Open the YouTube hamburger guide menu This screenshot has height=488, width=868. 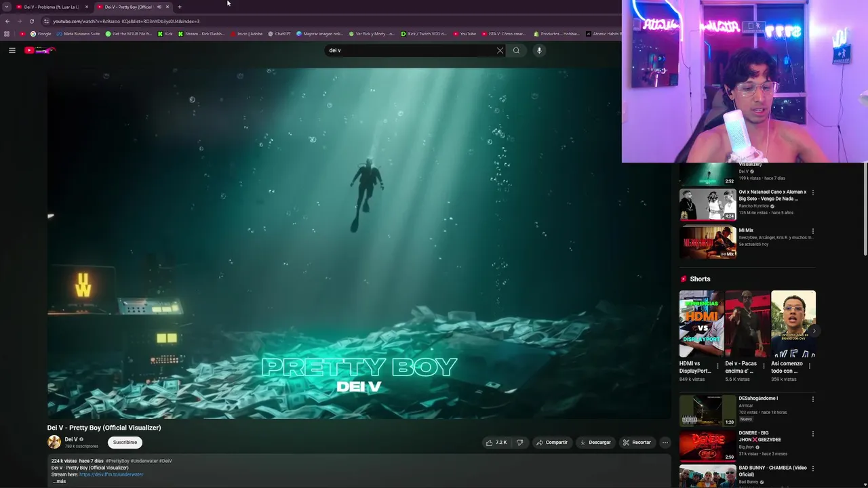click(12, 50)
